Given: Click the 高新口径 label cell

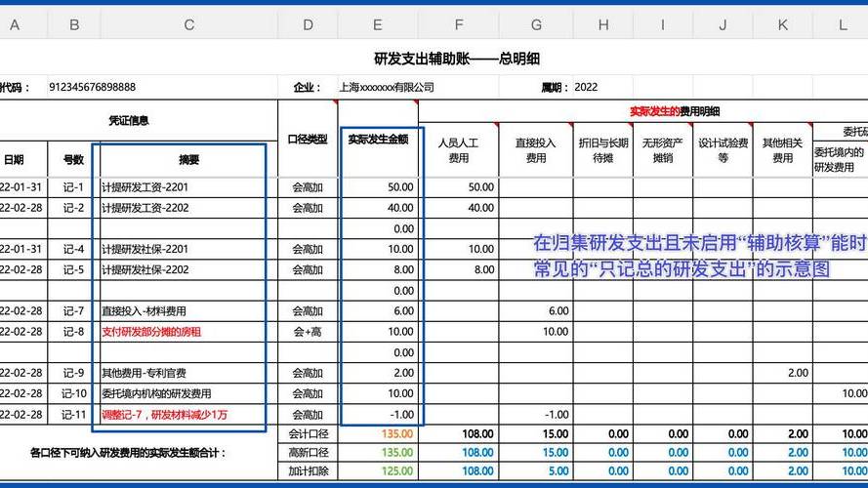Looking at the screenshot, I should [x=308, y=453].
